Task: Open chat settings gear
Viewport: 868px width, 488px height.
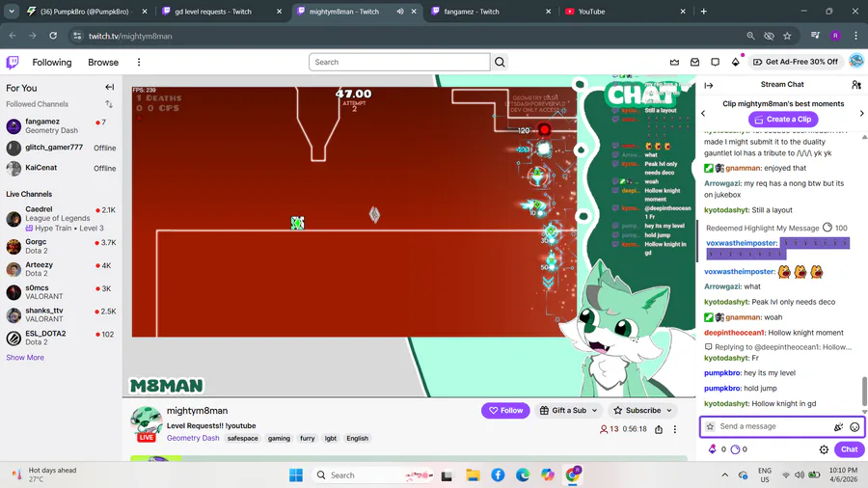Action: pyautogui.click(x=824, y=449)
